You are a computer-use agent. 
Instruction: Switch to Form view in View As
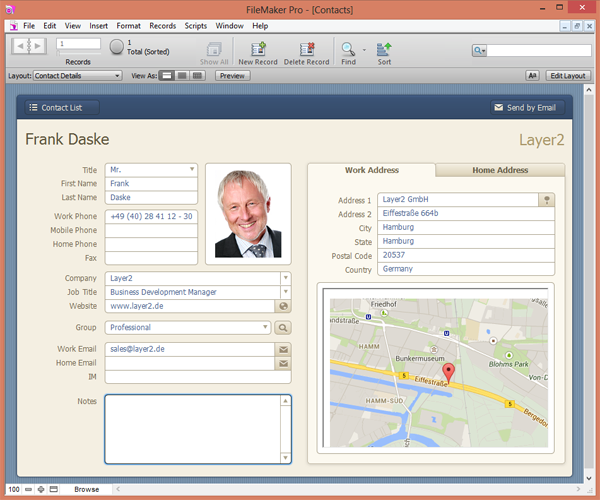[167, 76]
